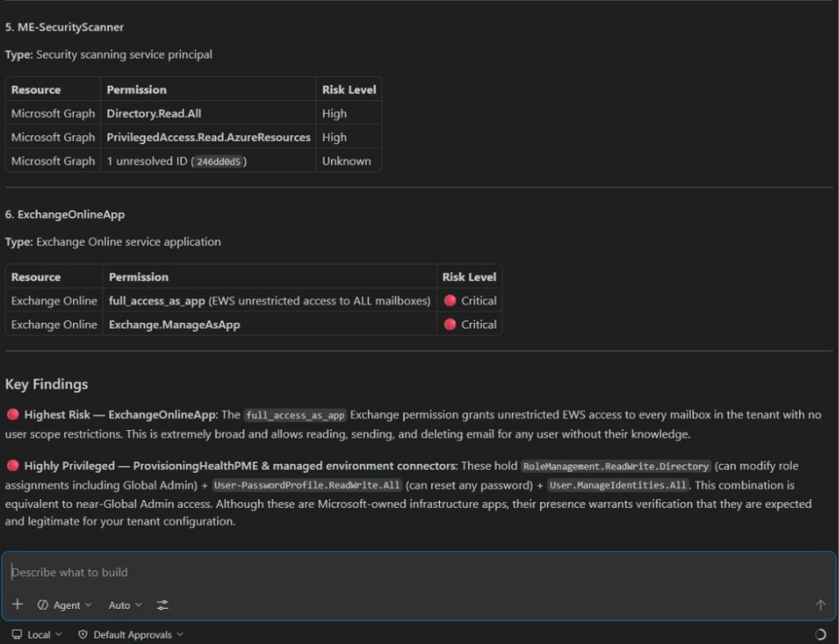Click the red circle beside Highest Risk finding
The height and width of the screenshot is (644, 839).
(x=12, y=415)
